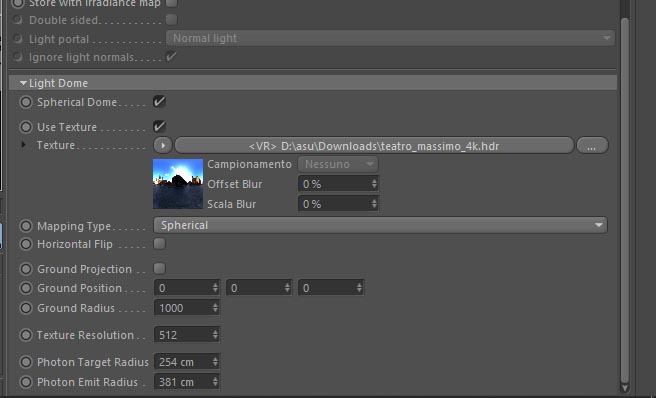Enable the Horizontal Flip checkbox
This screenshot has width=656, height=398.
(159, 244)
